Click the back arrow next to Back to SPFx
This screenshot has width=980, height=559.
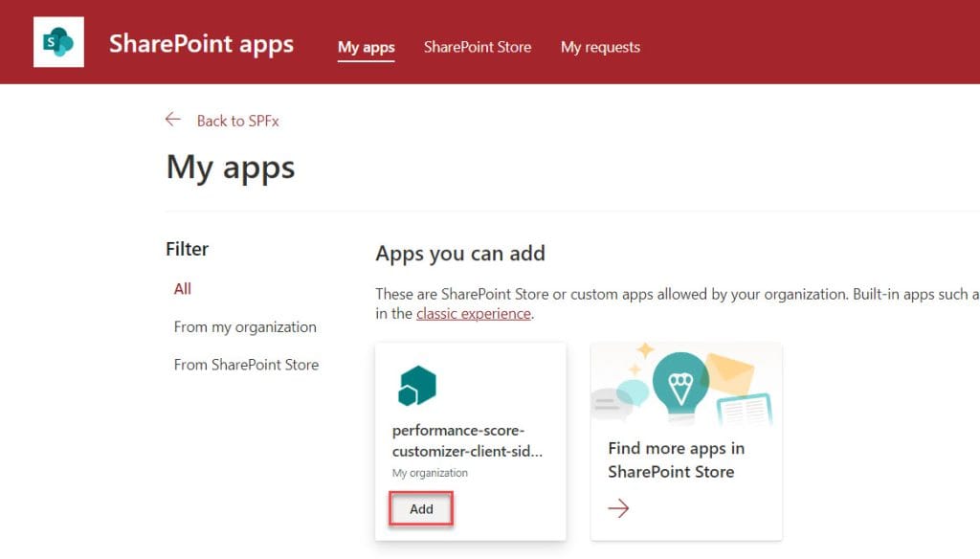[173, 120]
